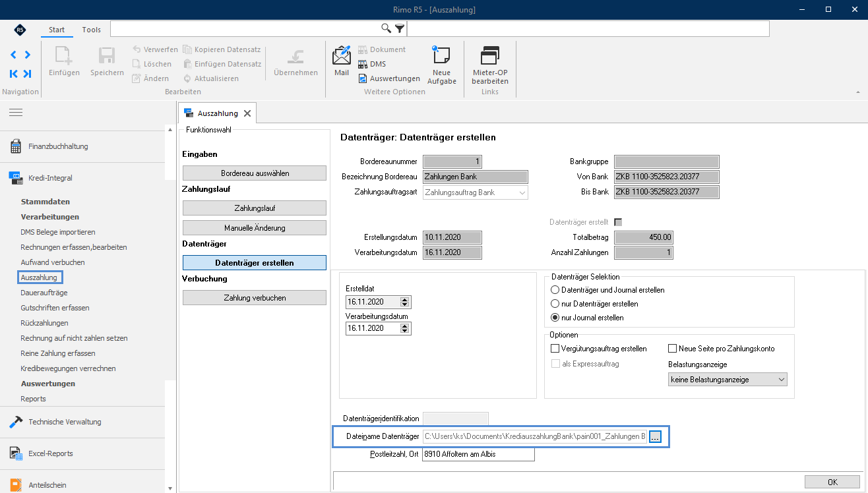Click Ändern edit icon

[x=137, y=78]
